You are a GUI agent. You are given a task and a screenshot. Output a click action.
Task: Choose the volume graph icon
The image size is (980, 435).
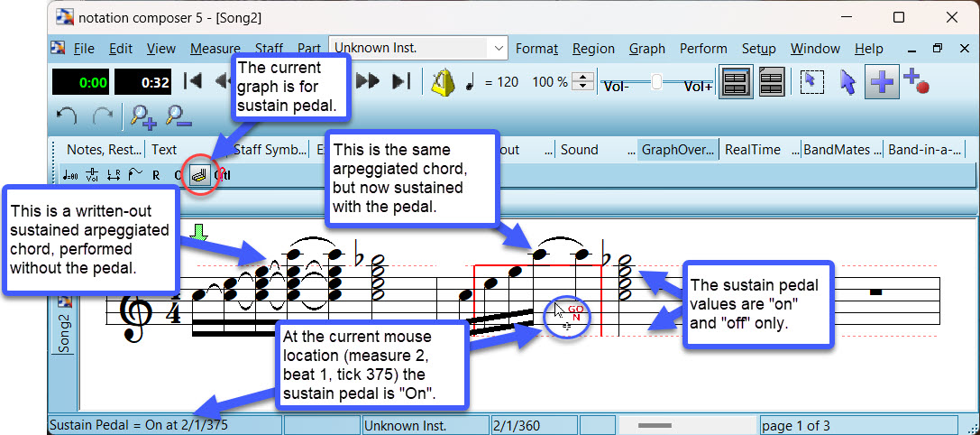pos(92,175)
